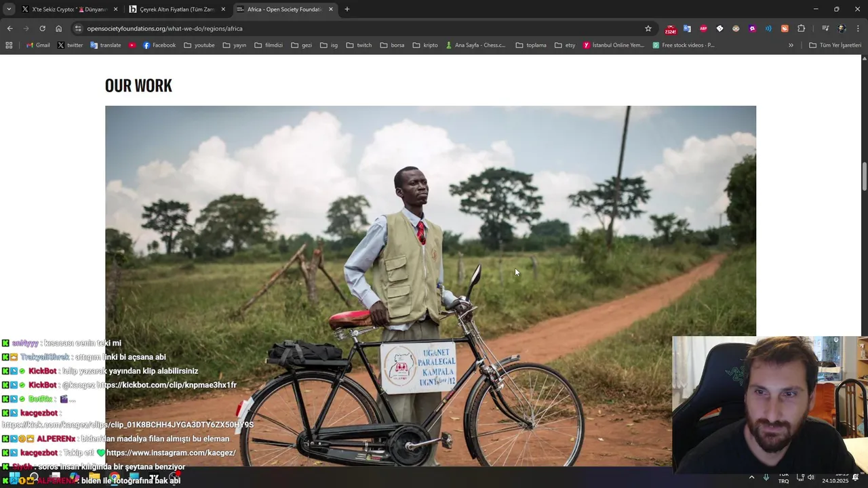Click the OUR WORK heading

(138, 85)
